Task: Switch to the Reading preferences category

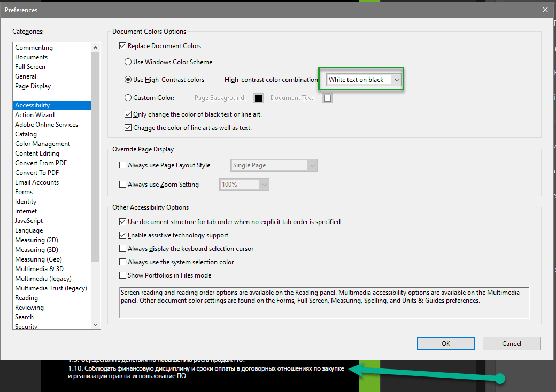Action: 26,297
